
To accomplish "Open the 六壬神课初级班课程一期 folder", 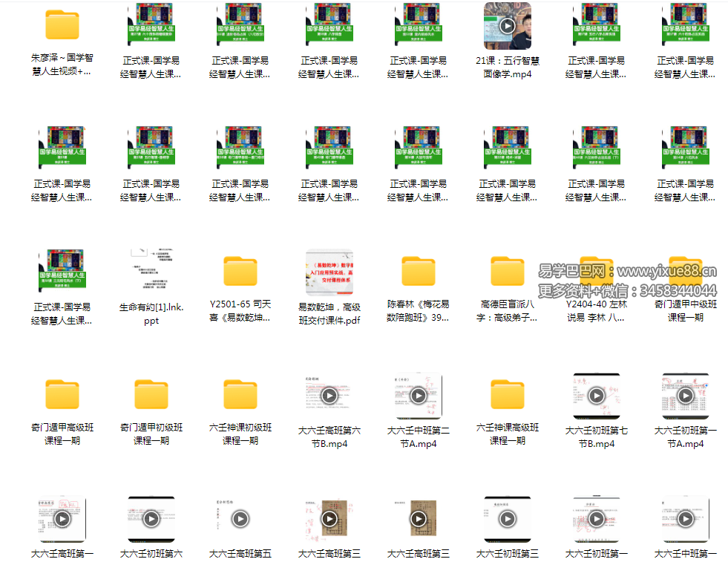I will point(240,395).
